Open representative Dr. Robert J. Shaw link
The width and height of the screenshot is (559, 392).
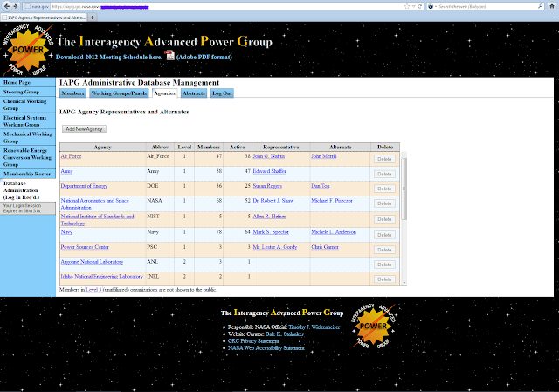tap(273, 201)
